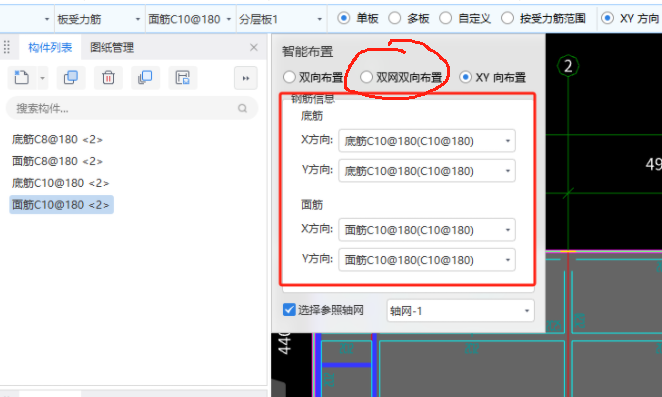Click axis bubble number 2

point(568,66)
